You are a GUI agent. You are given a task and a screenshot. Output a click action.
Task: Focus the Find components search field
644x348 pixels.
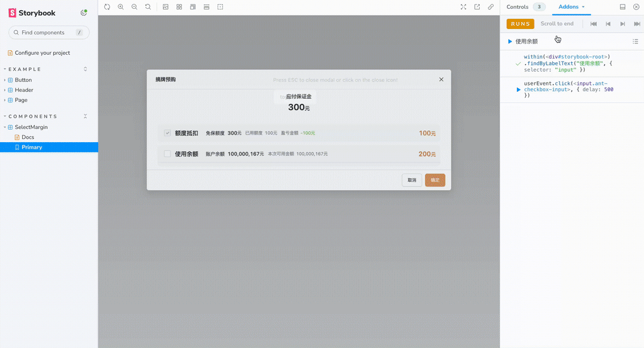(49, 33)
